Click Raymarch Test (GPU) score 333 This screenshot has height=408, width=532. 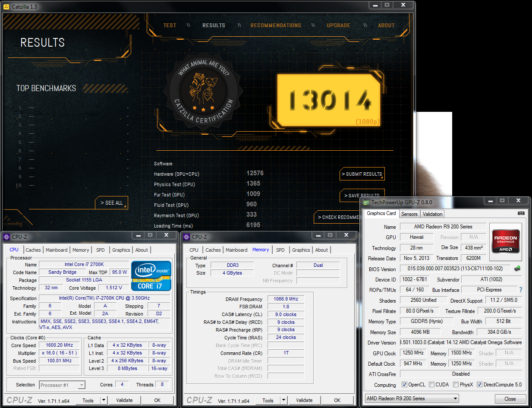pos(252,215)
